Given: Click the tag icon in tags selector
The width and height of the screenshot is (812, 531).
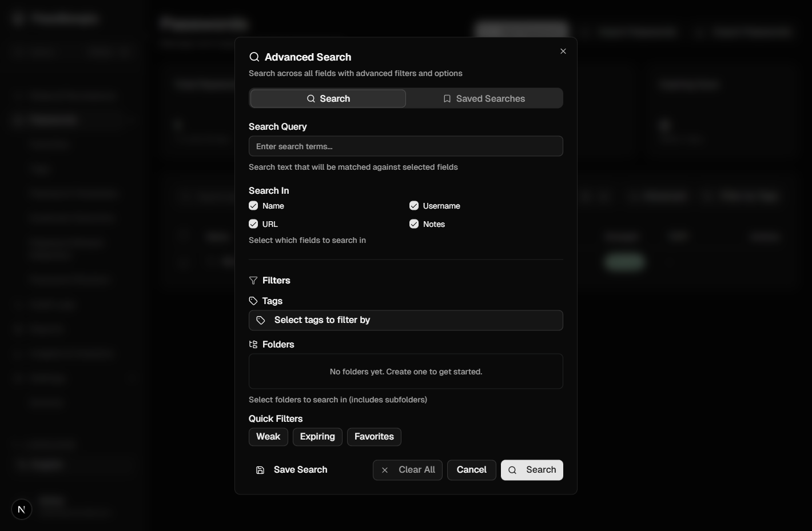Looking at the screenshot, I should [261, 321].
